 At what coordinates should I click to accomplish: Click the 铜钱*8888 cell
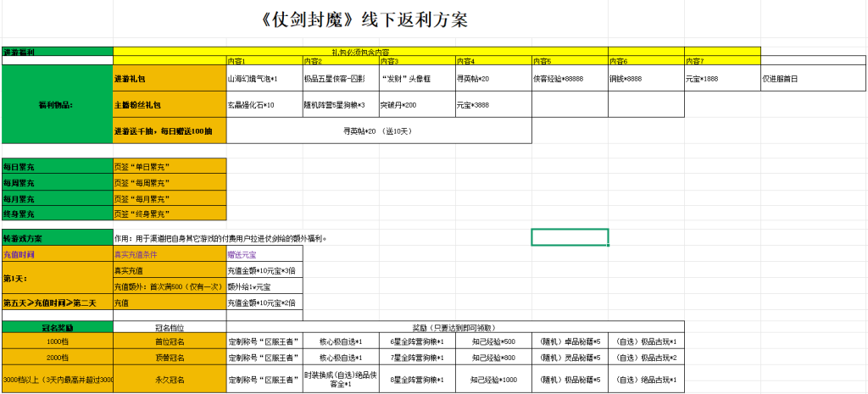(x=647, y=79)
